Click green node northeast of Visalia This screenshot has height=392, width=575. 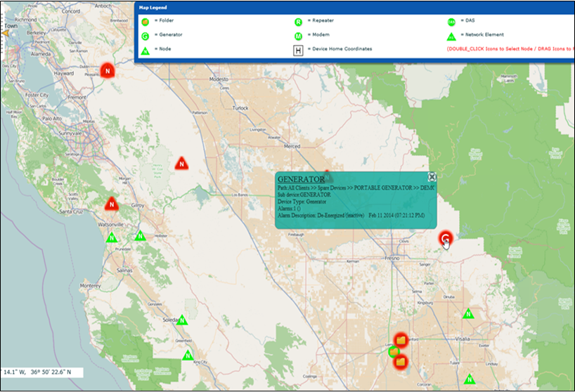point(467,314)
